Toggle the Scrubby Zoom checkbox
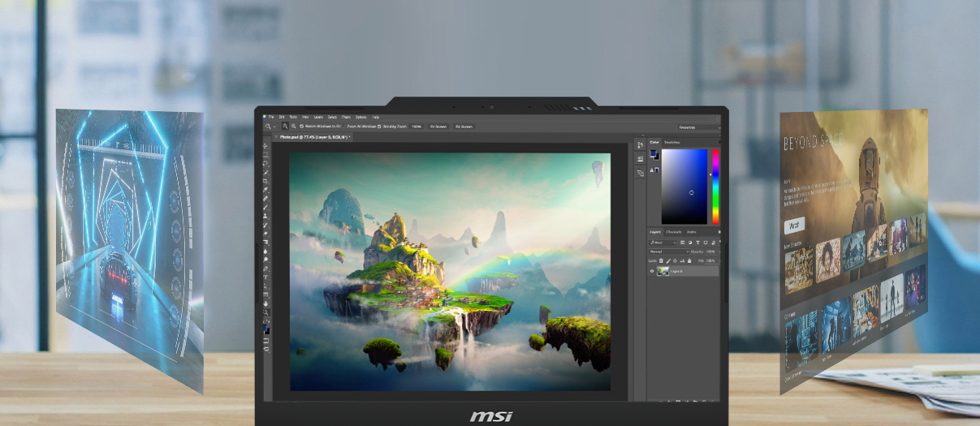This screenshot has width=980, height=426. pos(379,127)
